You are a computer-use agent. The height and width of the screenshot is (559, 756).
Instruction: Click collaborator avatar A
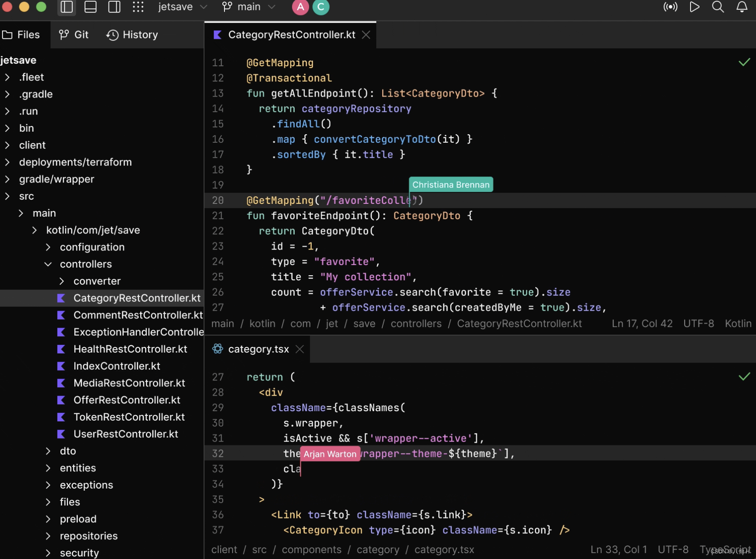(301, 7)
